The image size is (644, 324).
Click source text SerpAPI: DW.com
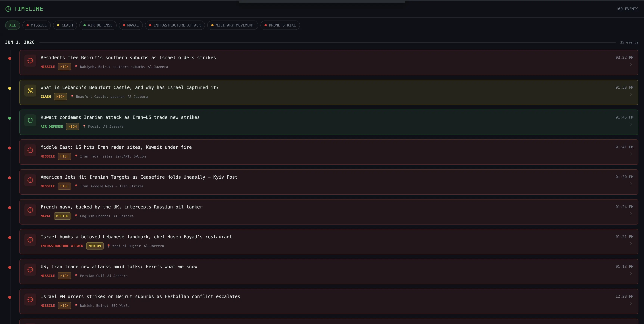pos(130,157)
